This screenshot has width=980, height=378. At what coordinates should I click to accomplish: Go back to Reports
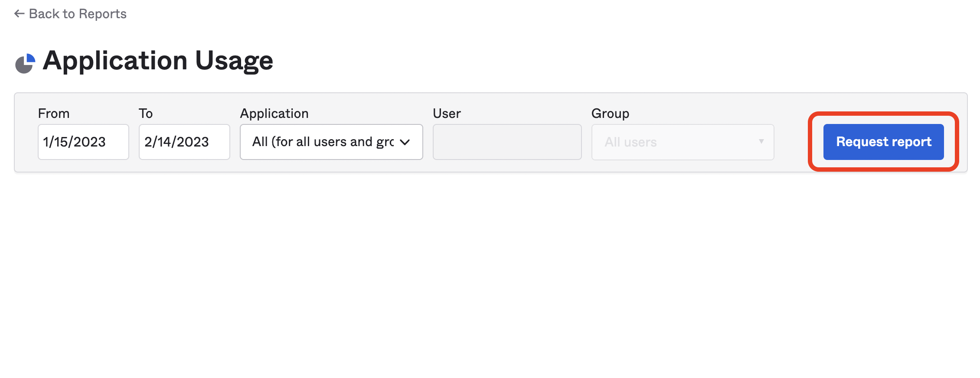(77, 14)
